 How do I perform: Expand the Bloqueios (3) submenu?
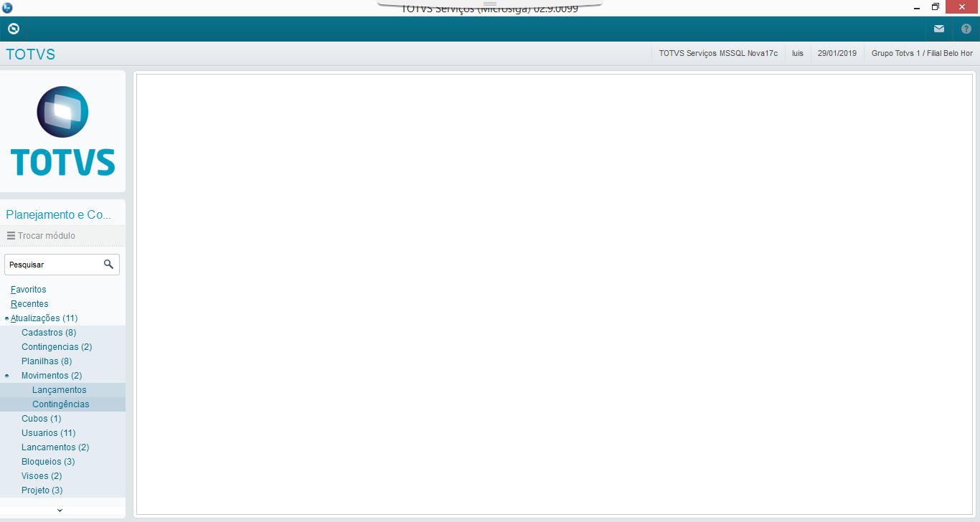click(x=48, y=462)
